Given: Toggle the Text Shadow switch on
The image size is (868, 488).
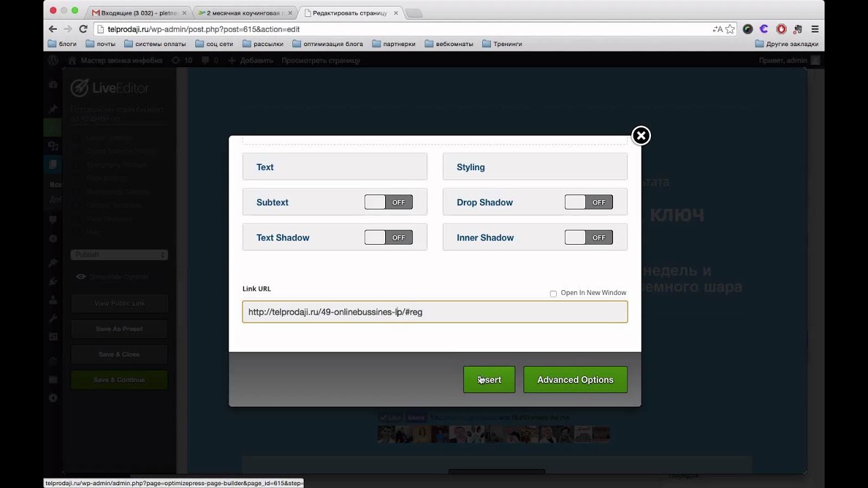Looking at the screenshot, I should click(389, 237).
